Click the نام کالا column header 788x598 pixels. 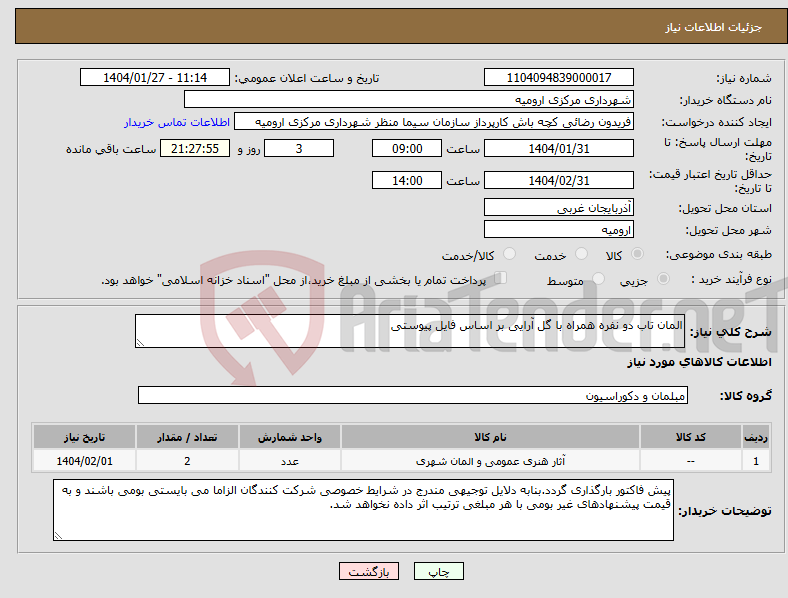(x=490, y=437)
